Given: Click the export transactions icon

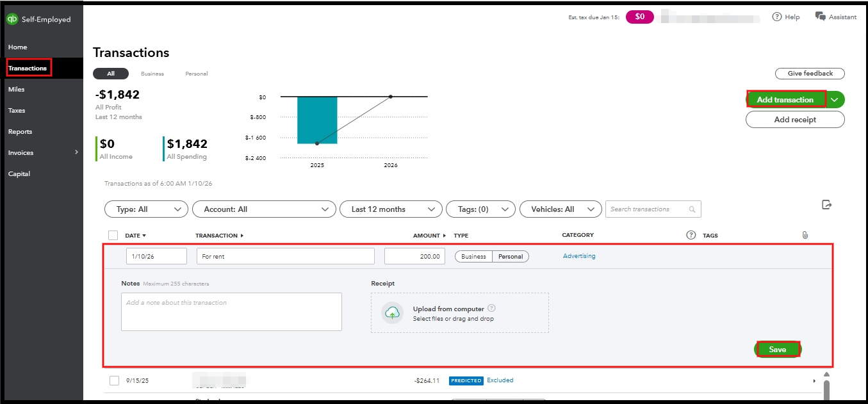Looking at the screenshot, I should pos(827,205).
